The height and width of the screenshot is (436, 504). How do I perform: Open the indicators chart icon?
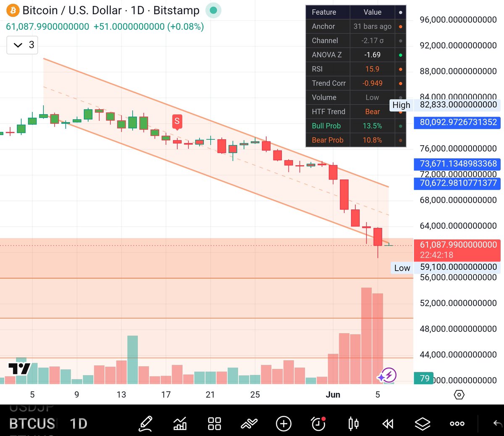click(x=180, y=424)
